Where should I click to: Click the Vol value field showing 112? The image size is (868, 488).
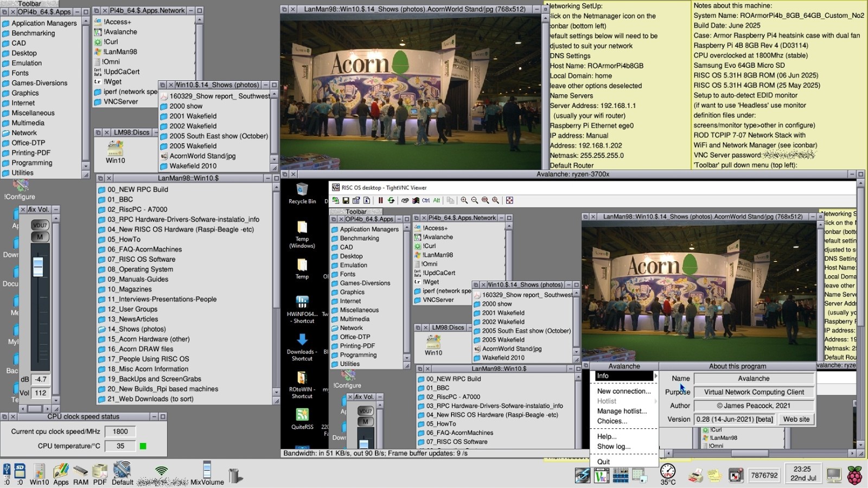(x=41, y=393)
